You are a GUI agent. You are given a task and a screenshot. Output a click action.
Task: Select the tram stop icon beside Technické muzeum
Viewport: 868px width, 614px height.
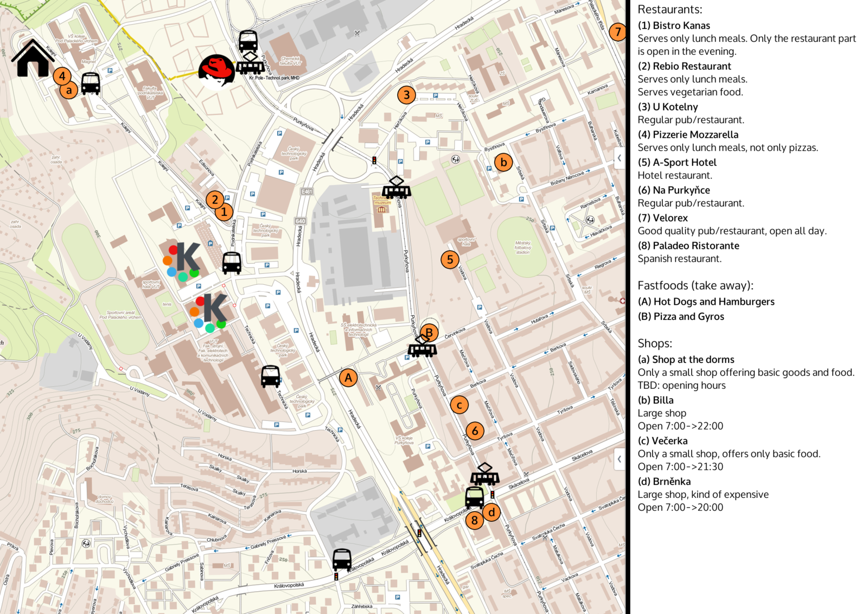397,187
